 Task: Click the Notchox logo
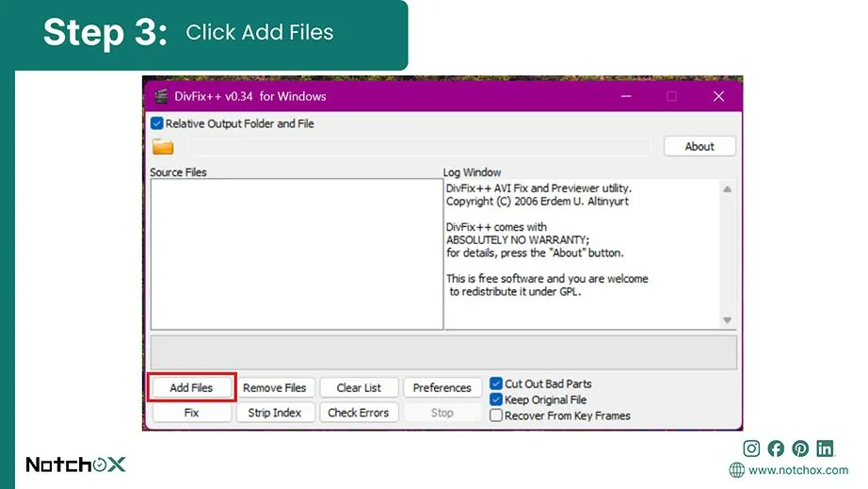coord(76,465)
